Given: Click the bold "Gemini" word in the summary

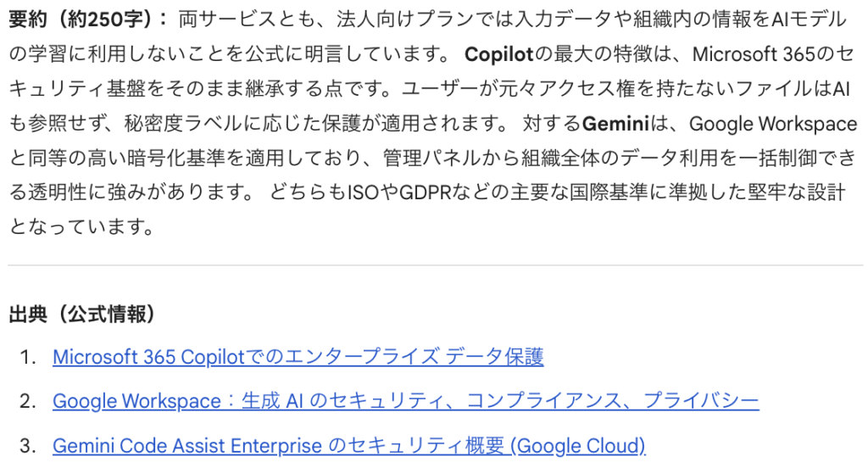Looking at the screenshot, I should [x=615, y=124].
